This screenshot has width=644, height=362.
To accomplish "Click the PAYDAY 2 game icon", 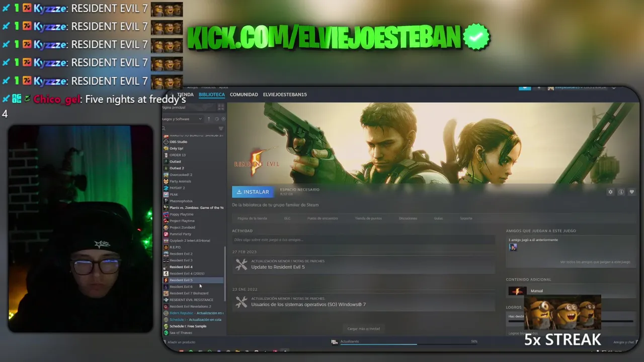I will point(166,188).
